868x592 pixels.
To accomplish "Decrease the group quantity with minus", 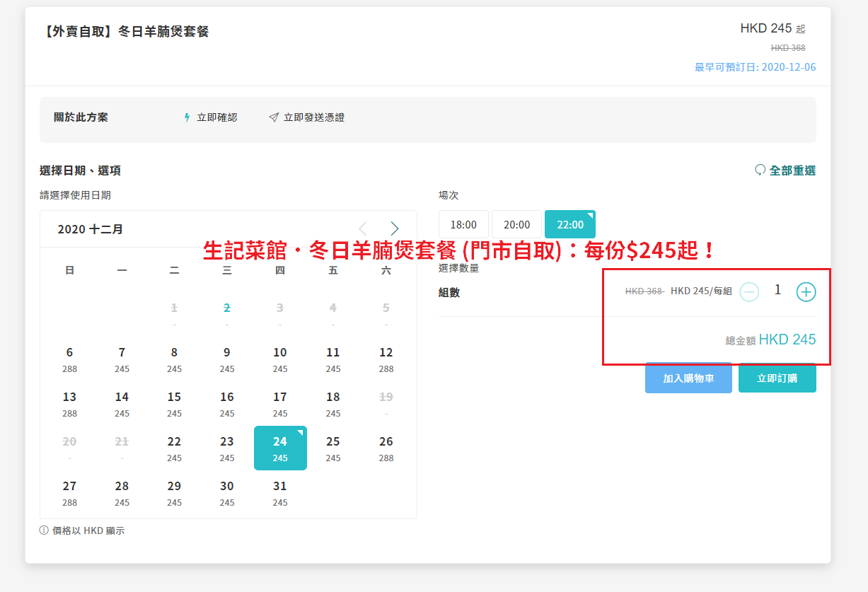I will tap(749, 291).
